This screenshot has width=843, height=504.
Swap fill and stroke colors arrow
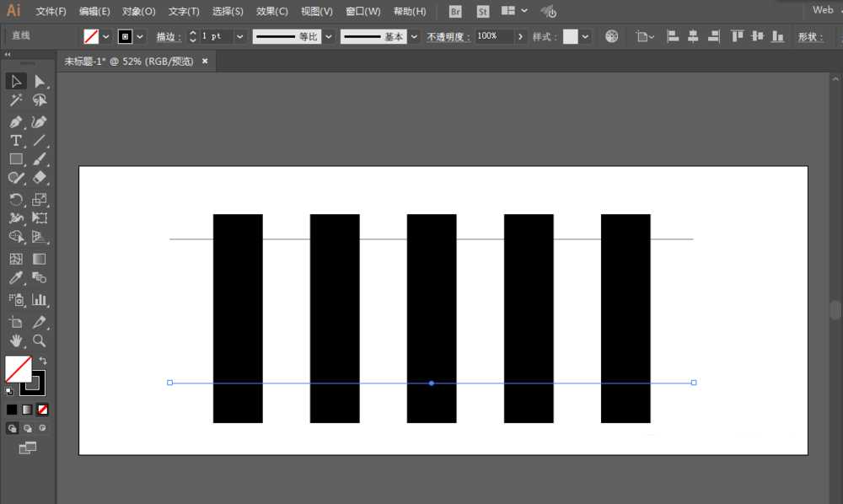(43, 361)
